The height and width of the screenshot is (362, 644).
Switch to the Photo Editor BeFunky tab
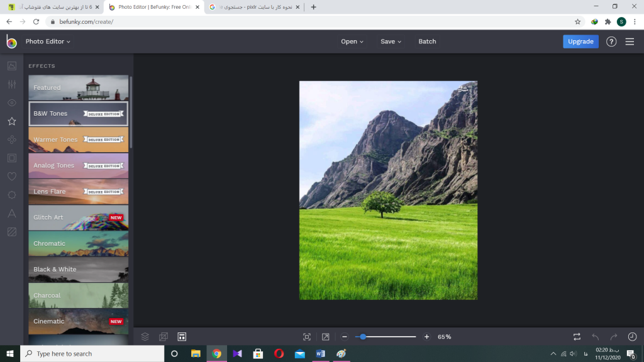point(154,7)
